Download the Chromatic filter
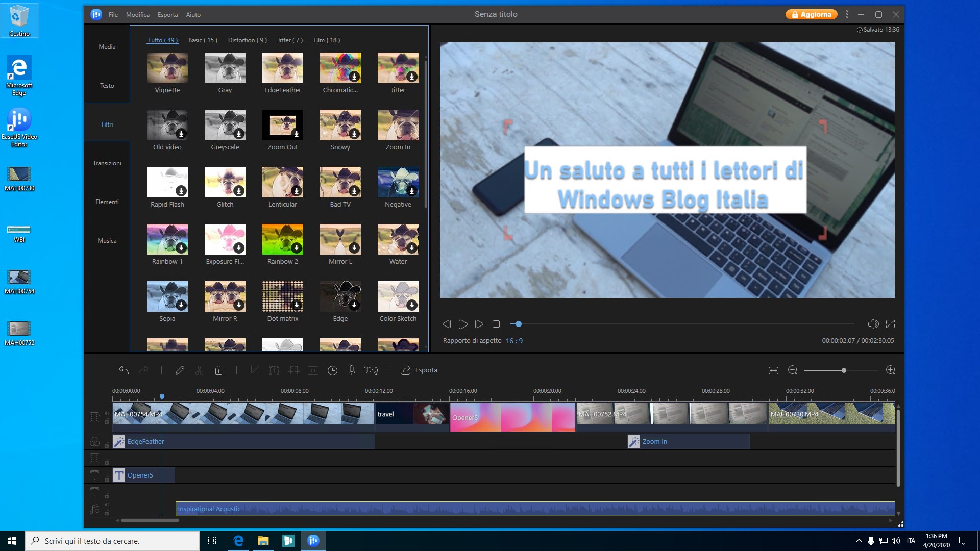The height and width of the screenshot is (551, 980). tap(354, 77)
